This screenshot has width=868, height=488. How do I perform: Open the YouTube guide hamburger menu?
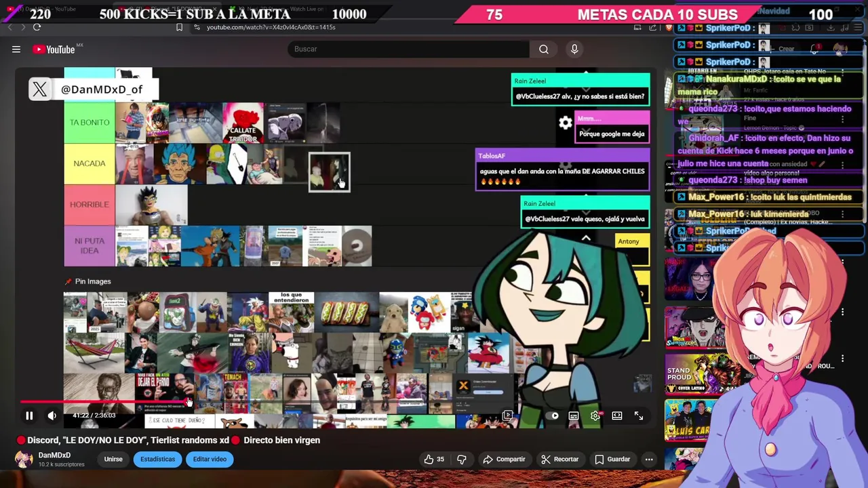point(16,49)
